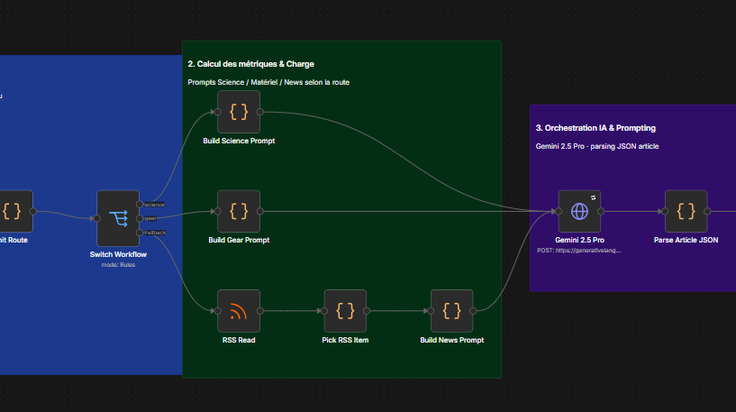Click the input port of Switch Workflow
This screenshot has width=736, height=412.
click(97, 218)
